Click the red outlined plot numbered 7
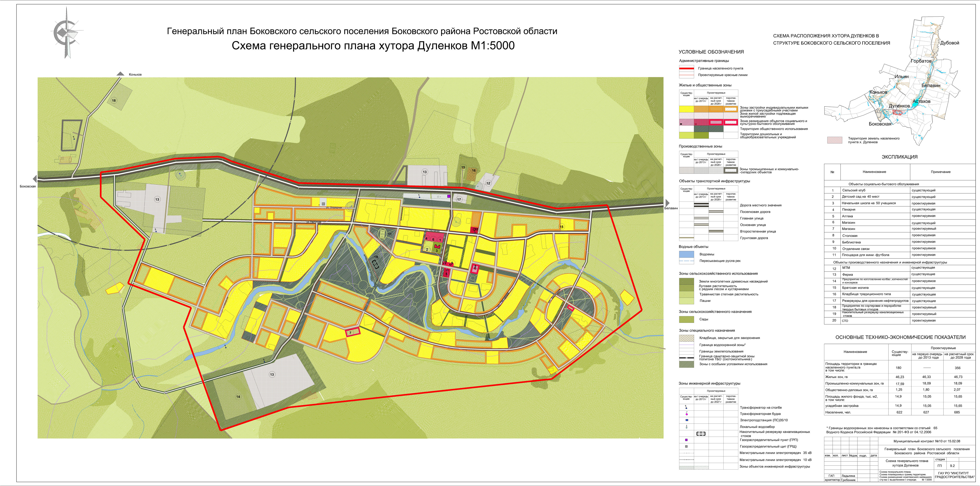This screenshot has width=980, height=486. (352, 332)
